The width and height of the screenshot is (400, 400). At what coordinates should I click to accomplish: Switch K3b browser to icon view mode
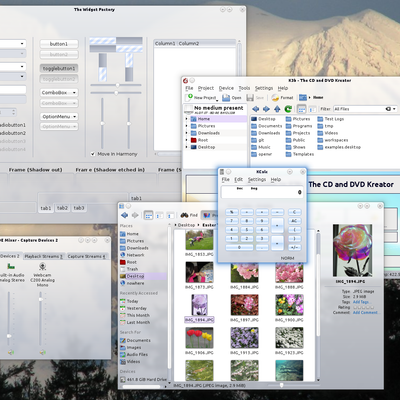pyautogui.click(x=301, y=109)
